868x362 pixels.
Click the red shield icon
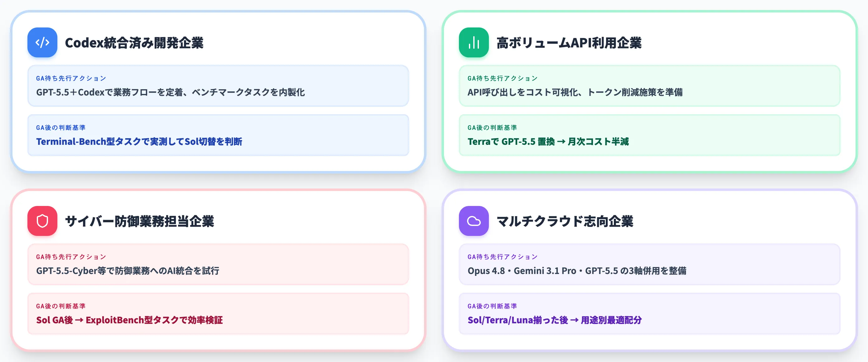42,221
